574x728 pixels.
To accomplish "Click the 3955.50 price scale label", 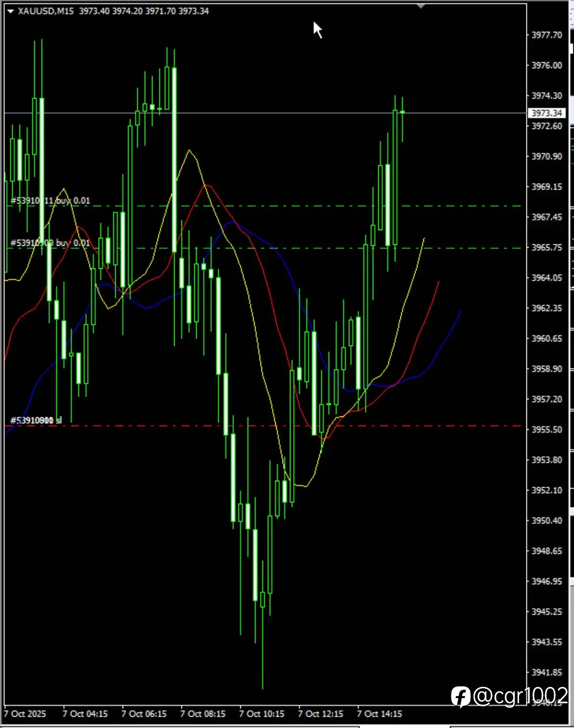I will [x=547, y=429].
